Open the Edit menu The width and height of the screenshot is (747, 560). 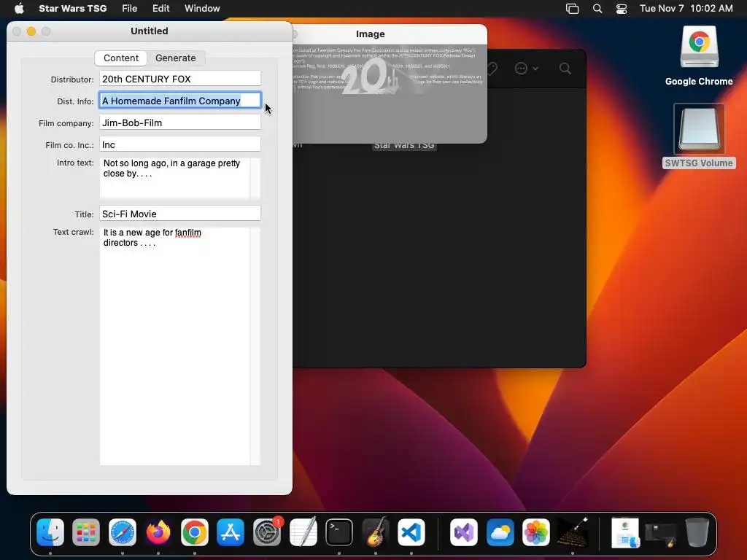tap(160, 8)
